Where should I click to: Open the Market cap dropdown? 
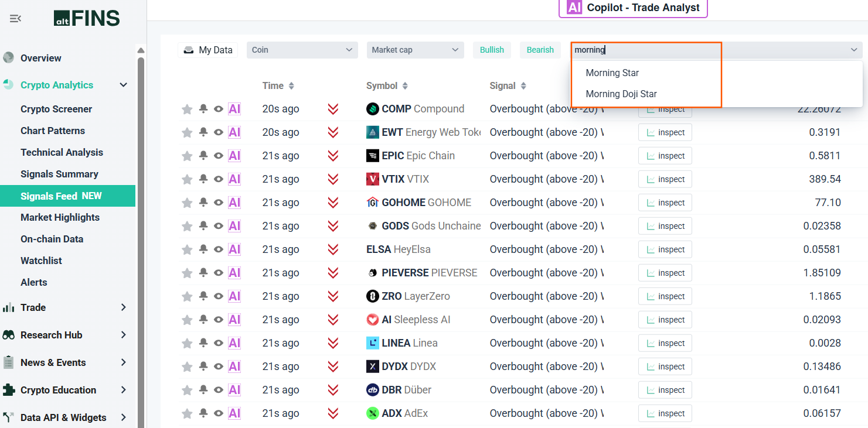[415, 50]
